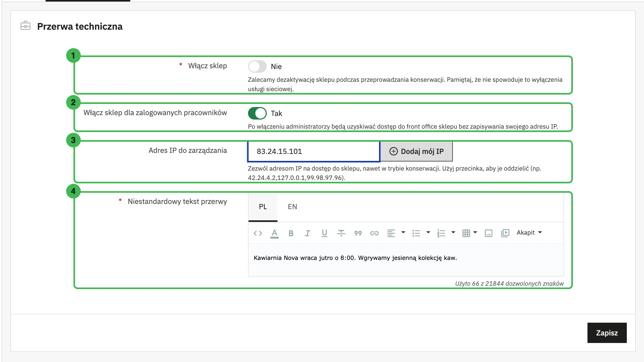Click the source code icon in editor toolbar
This screenshot has height=362, width=644.
pyautogui.click(x=258, y=233)
